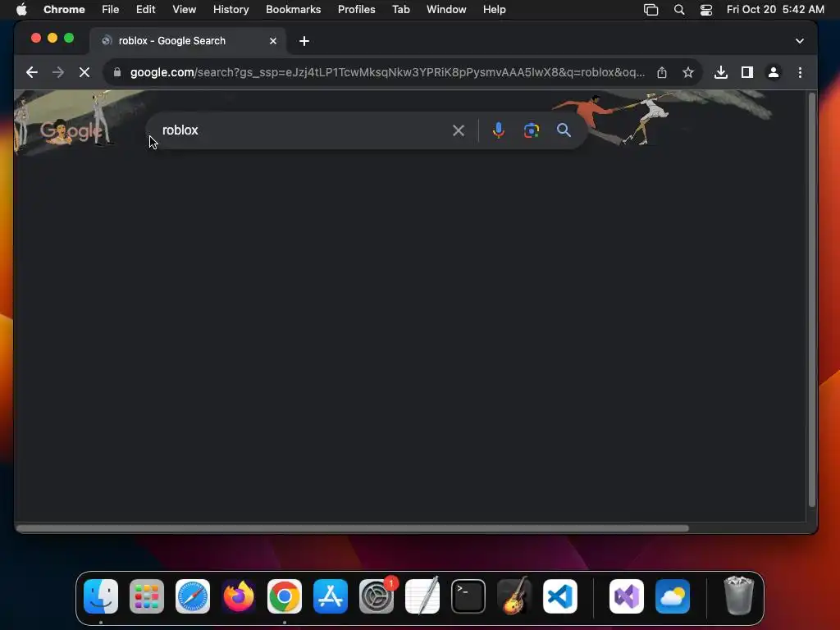Open the File menu
840x630 pixels.
coord(111,10)
